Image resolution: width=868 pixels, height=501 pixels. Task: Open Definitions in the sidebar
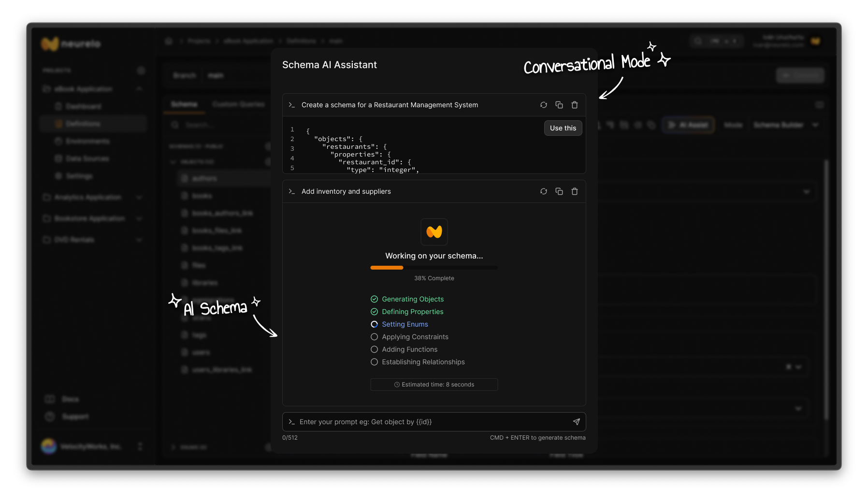83,124
